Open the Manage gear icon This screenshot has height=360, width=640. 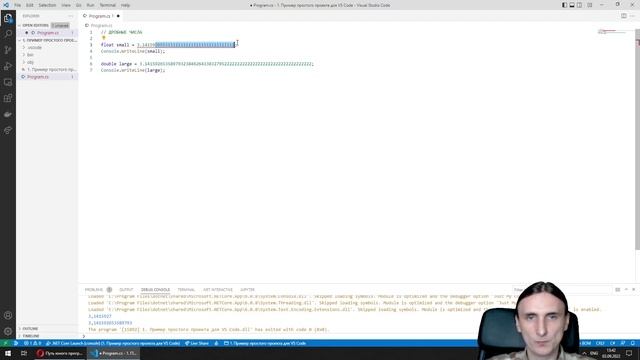[x=8, y=331]
